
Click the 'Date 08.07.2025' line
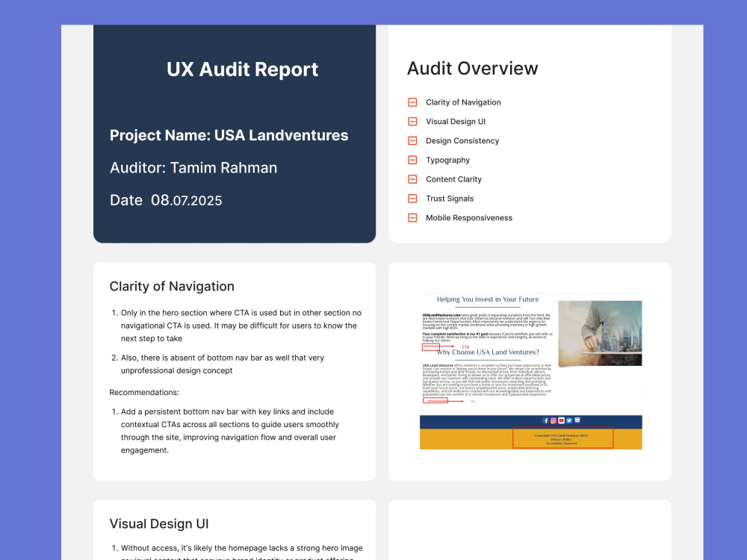(x=166, y=200)
